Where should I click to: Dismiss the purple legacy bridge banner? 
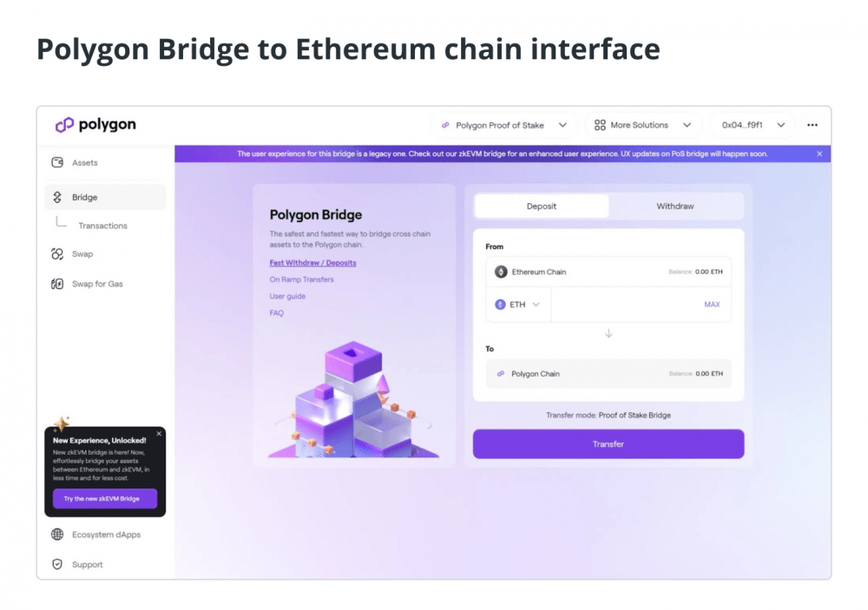pos(819,154)
